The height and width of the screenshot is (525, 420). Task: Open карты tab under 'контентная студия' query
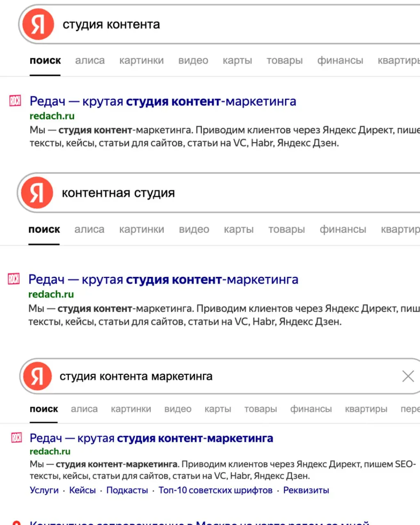point(239,229)
